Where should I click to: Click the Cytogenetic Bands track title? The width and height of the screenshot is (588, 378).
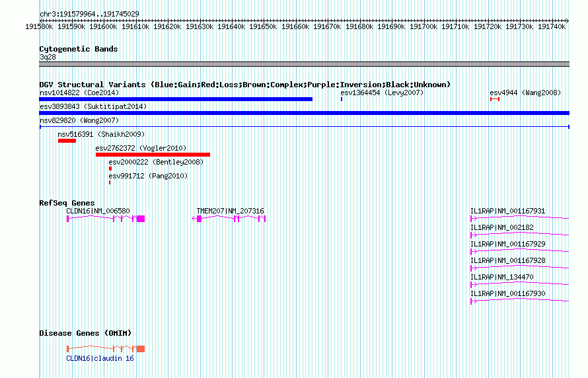pyautogui.click(x=79, y=49)
